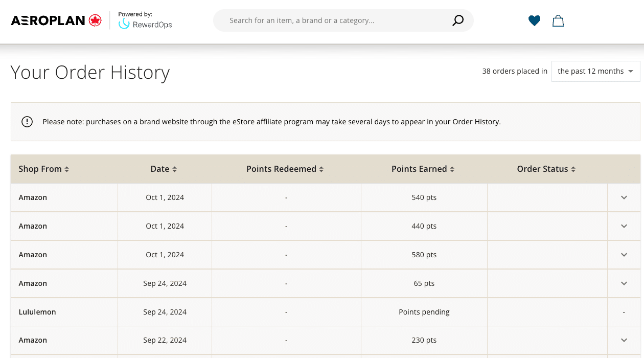
Task: Click the RewardOps logo
Action: 145,24
